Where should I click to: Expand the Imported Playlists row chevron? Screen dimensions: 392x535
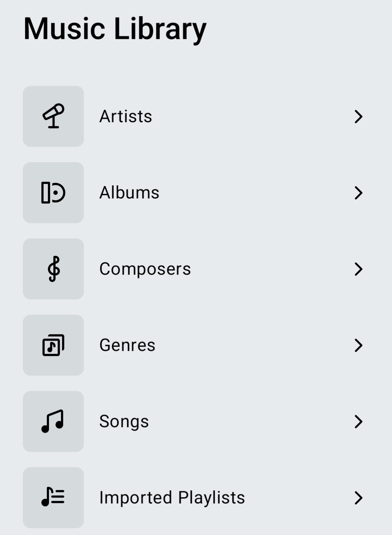point(358,498)
